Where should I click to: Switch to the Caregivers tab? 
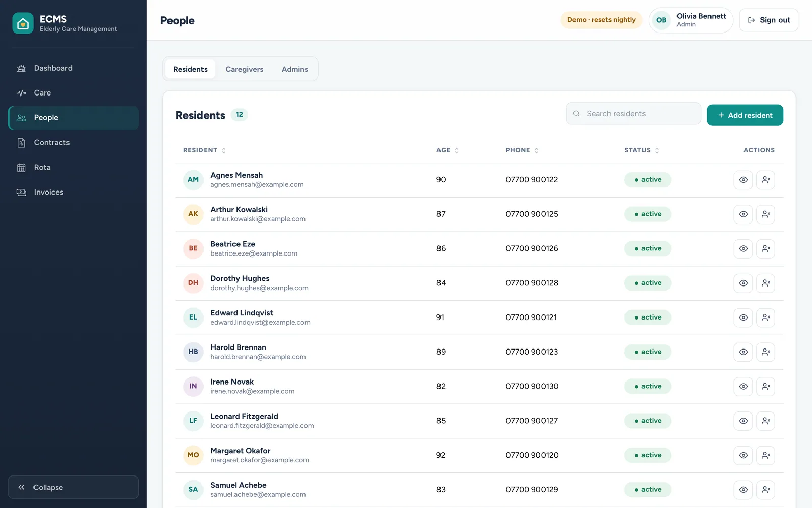click(x=244, y=69)
